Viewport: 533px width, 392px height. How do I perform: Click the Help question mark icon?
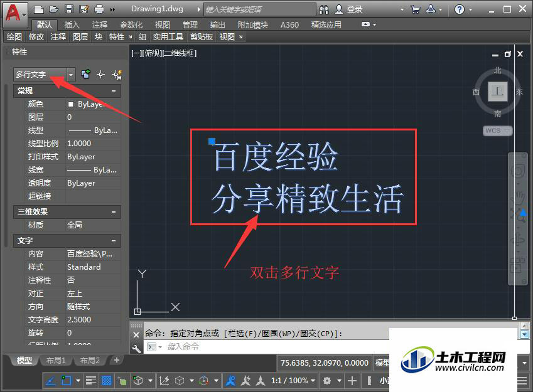coord(460,9)
